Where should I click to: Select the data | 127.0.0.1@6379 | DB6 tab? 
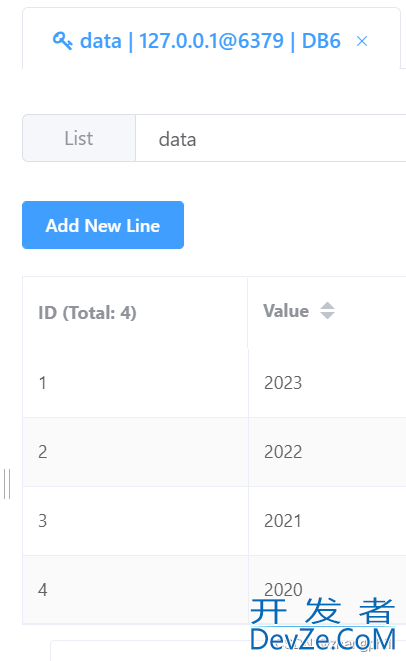point(211,41)
